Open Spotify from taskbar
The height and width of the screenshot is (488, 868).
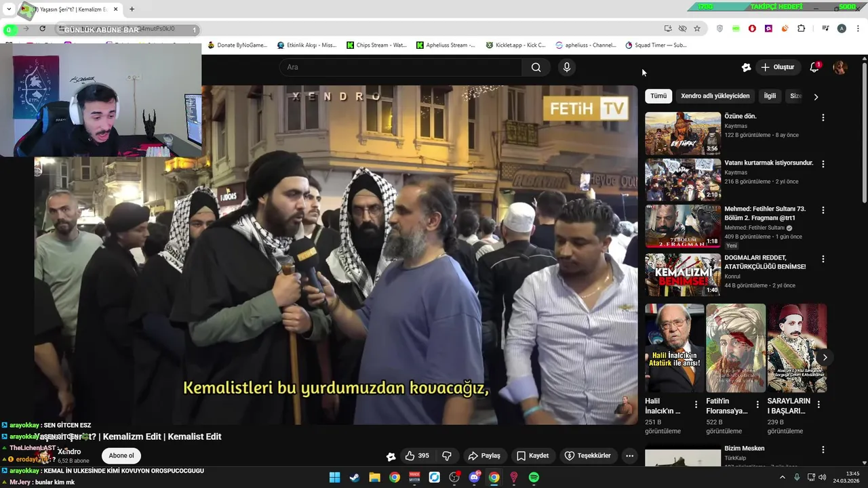point(534,477)
